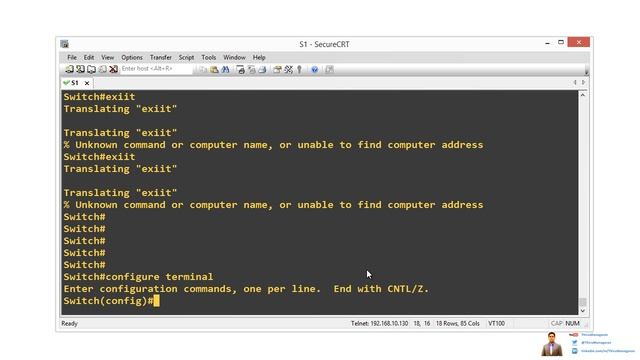Click the Connect in Tab icon
Viewport: 640px width, 360px height.
tap(91, 69)
